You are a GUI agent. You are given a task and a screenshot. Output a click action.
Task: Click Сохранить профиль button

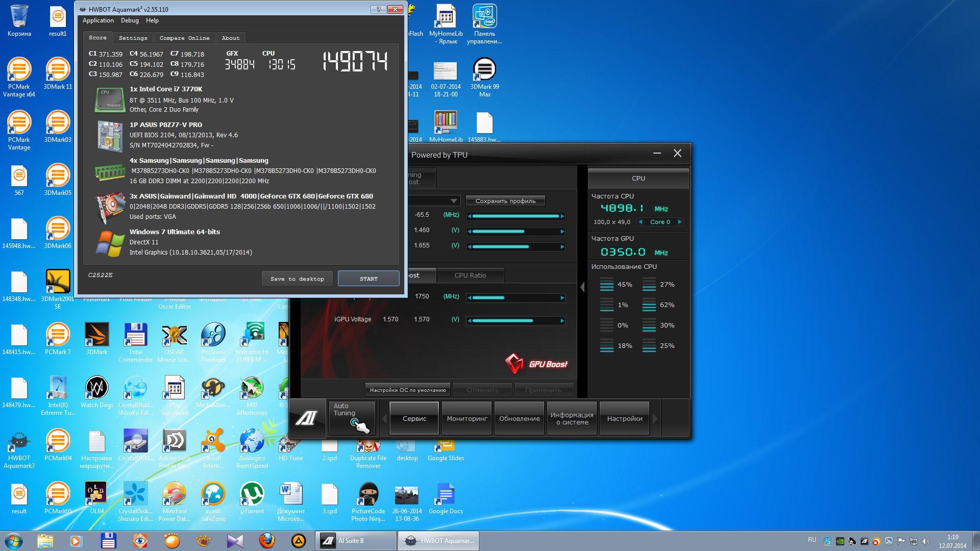tap(505, 201)
